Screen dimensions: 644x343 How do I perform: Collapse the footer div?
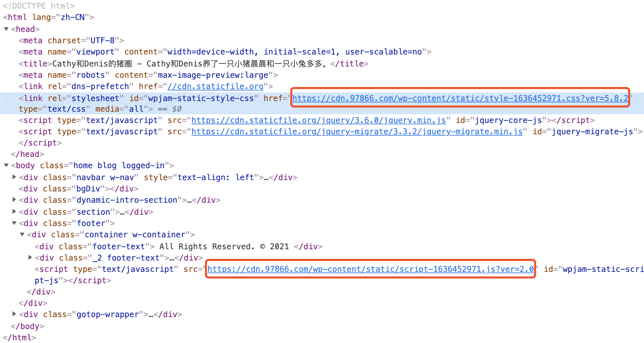click(14, 223)
